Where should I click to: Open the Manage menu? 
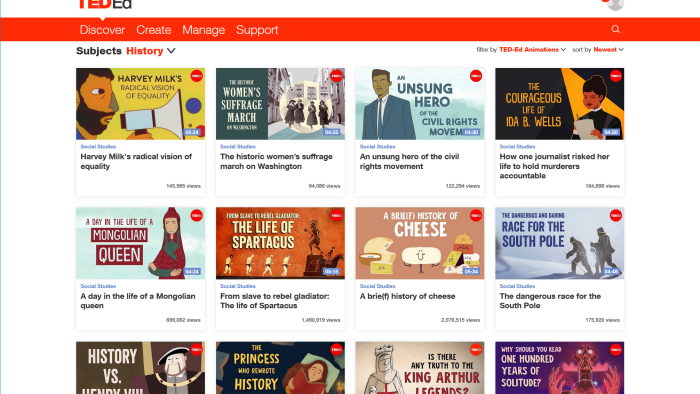click(x=204, y=30)
